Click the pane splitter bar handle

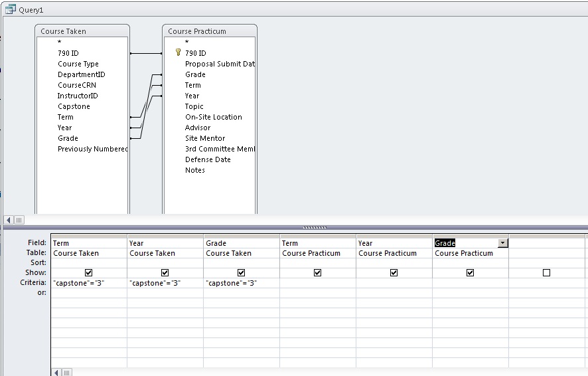pos(315,227)
